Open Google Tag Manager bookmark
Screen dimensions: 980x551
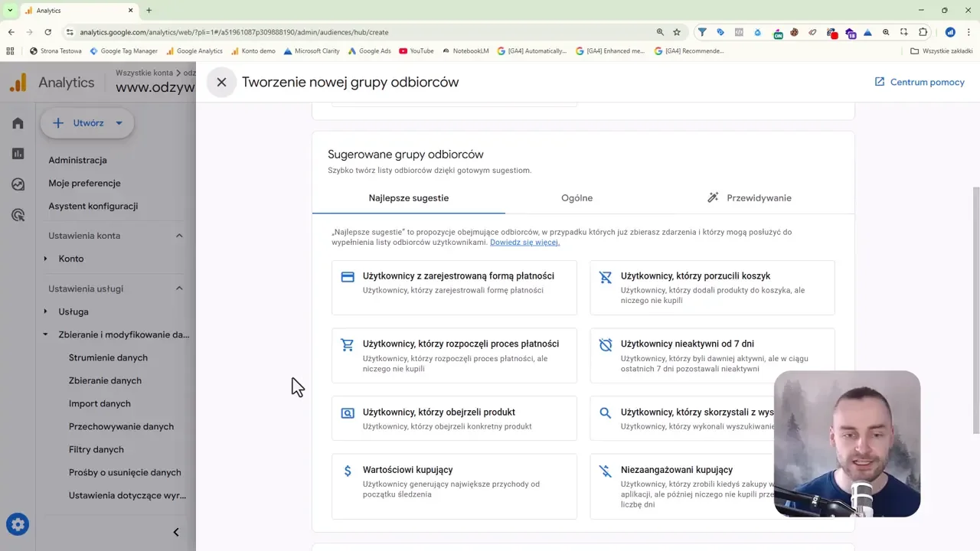(124, 51)
